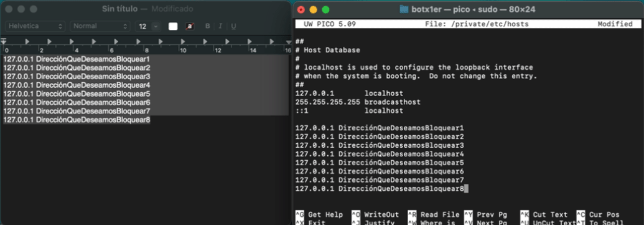Click TextEdit line ending in Bloquear4
Viewport: 644px width, 225px height.
click(77, 85)
